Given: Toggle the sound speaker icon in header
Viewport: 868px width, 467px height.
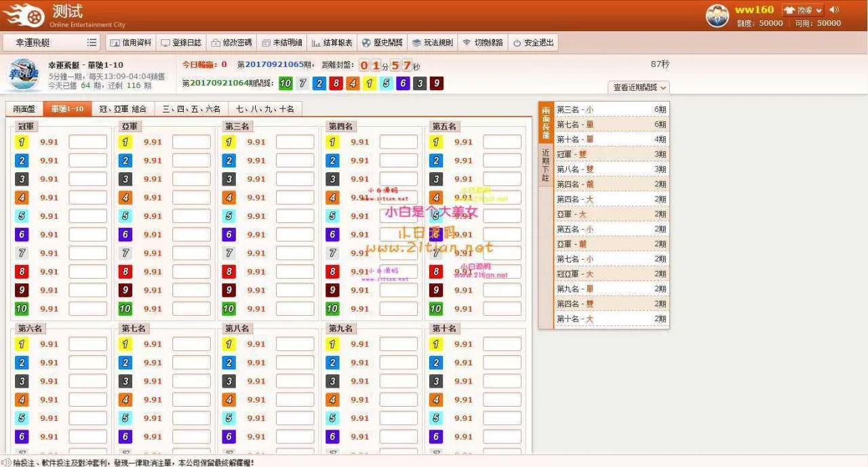Looking at the screenshot, I should [x=834, y=9].
